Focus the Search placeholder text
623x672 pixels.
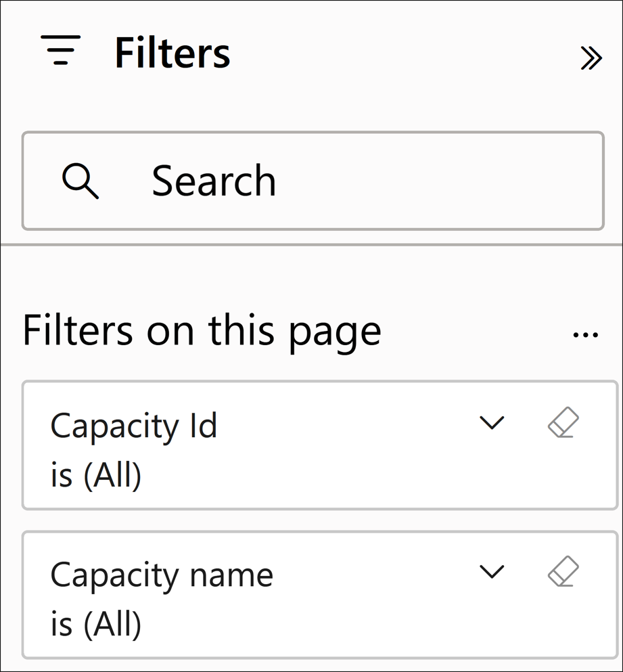pos(214,181)
